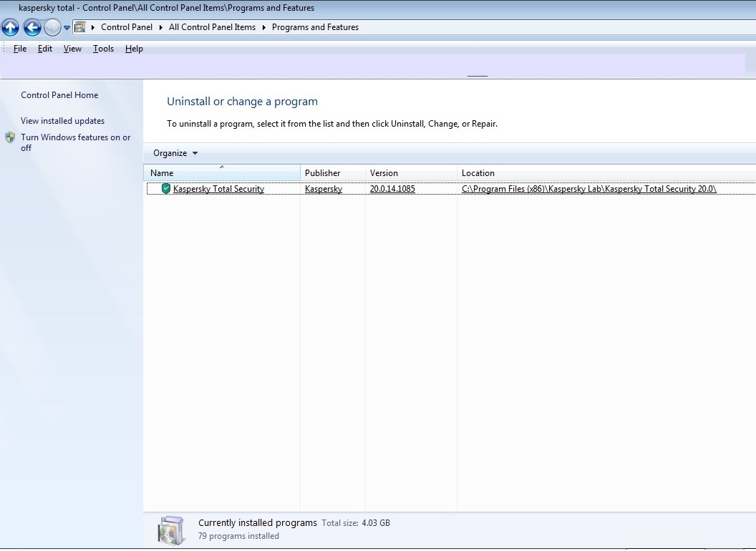The height and width of the screenshot is (551, 756).
Task: Click the shield icon beside Windows features
Action: (x=10, y=137)
